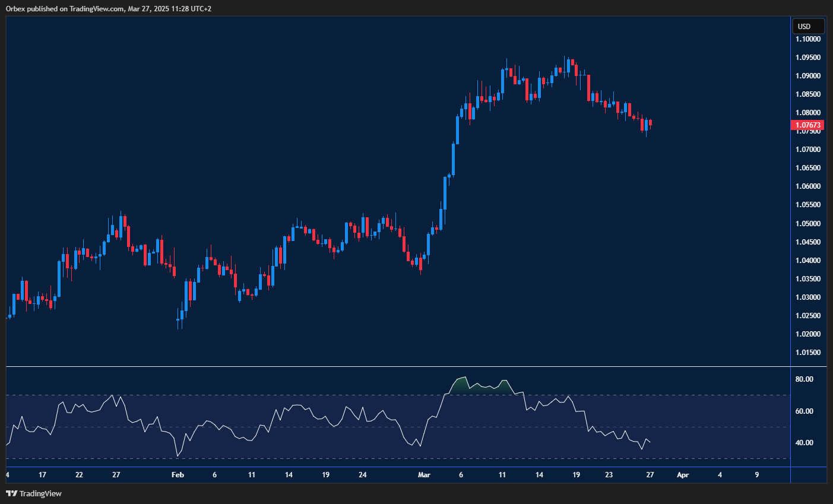
Task: Select the Mar label on time axis
Action: (424, 475)
